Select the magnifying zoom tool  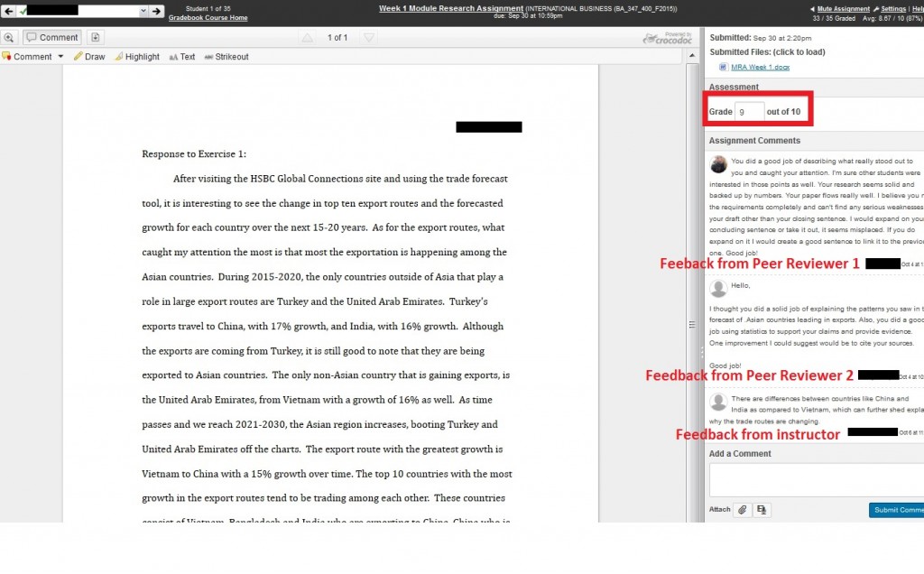10,37
